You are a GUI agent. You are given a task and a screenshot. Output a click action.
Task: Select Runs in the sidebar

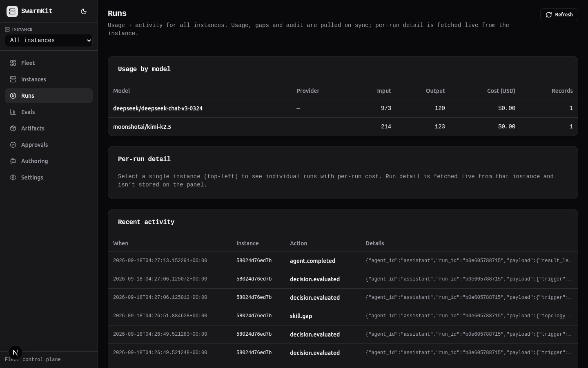[x=49, y=96]
